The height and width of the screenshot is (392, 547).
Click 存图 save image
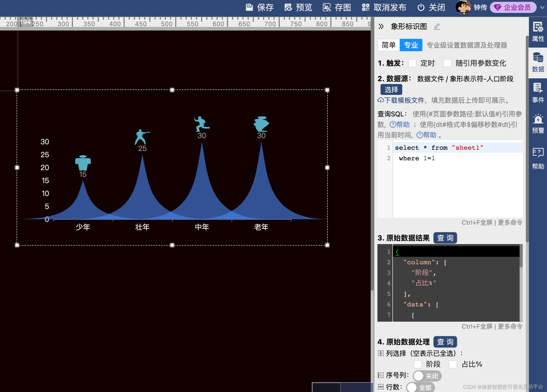coord(337,7)
